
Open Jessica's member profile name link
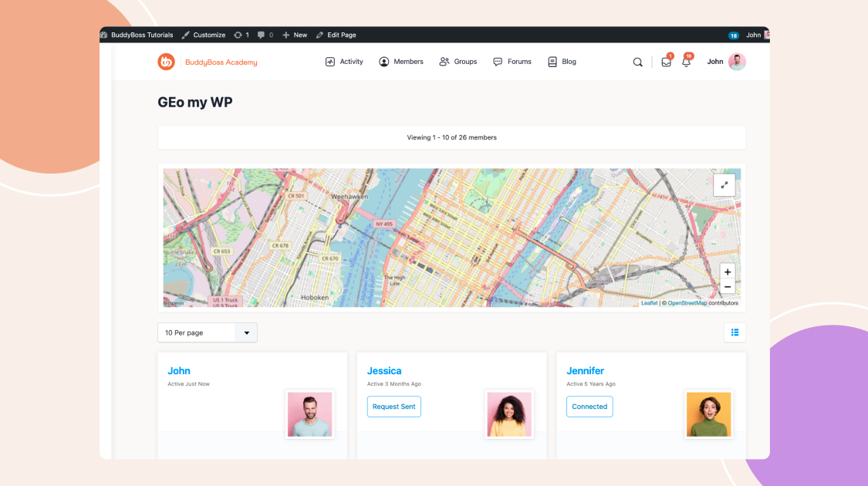(x=384, y=371)
